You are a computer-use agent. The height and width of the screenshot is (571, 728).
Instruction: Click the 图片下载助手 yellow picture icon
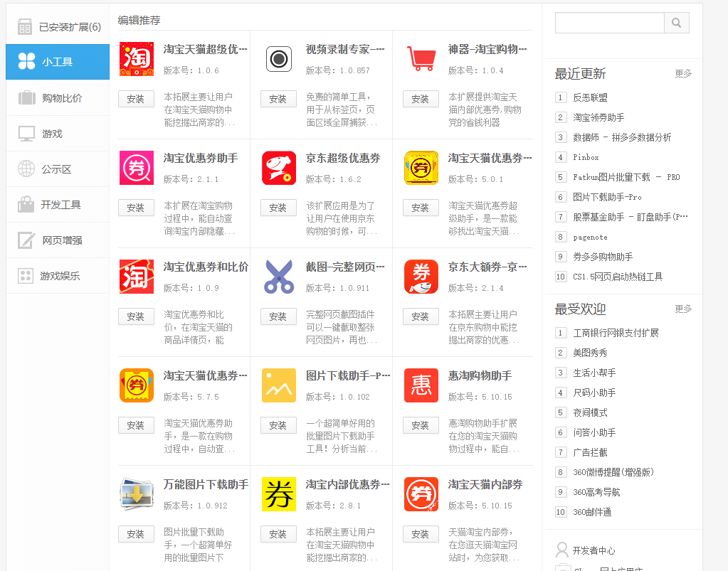(x=278, y=385)
